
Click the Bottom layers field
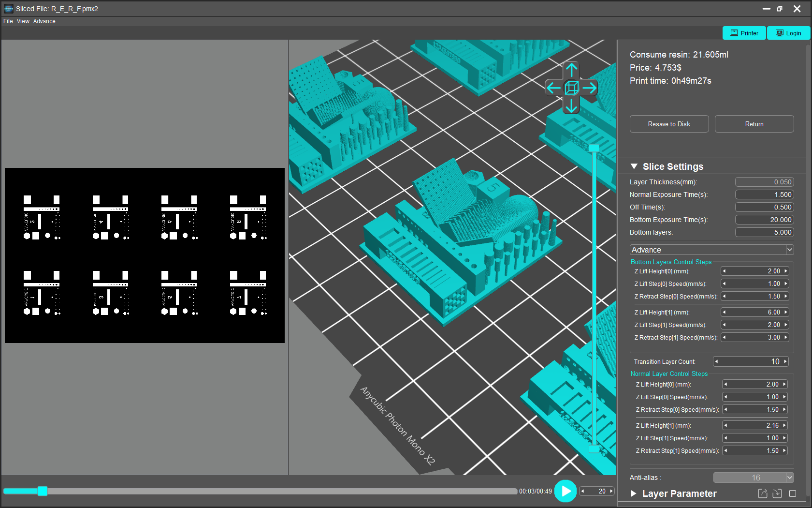click(x=765, y=232)
